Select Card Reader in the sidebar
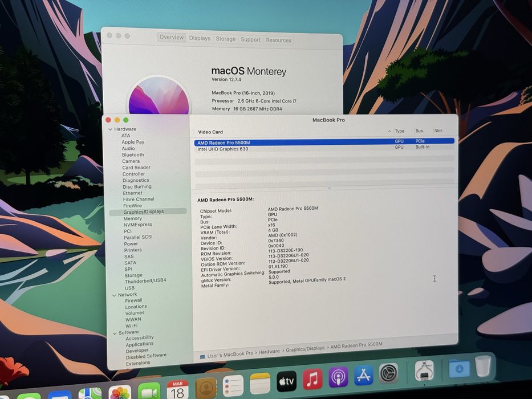Image resolution: width=532 pixels, height=399 pixels. pyautogui.click(x=136, y=167)
